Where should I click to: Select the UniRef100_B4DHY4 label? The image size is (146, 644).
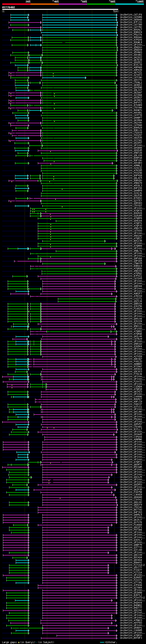point(131,603)
